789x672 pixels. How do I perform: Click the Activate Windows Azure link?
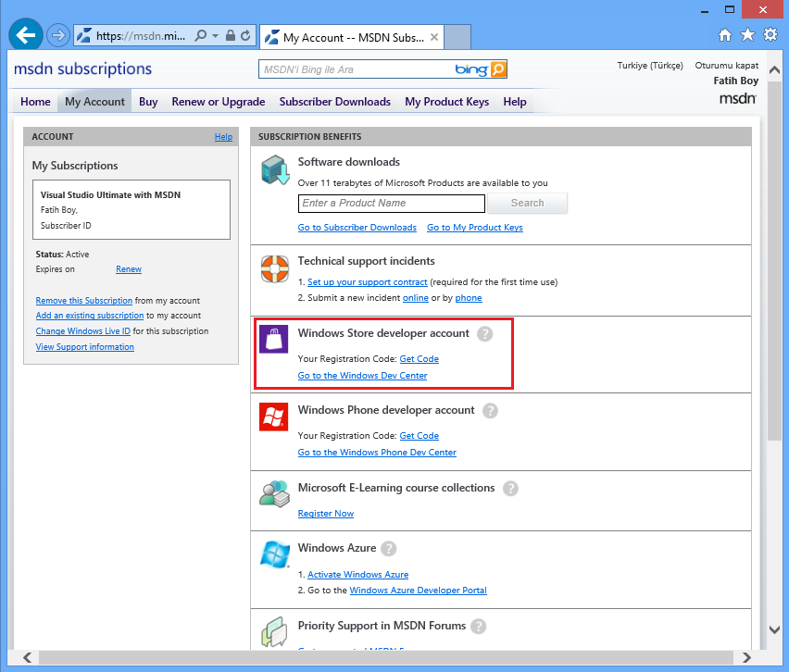tap(357, 575)
